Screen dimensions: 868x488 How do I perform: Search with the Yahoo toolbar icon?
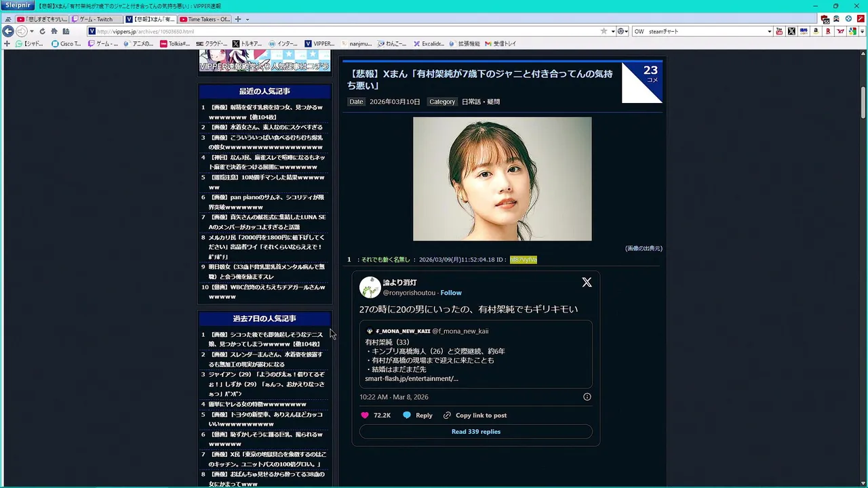coord(840,31)
